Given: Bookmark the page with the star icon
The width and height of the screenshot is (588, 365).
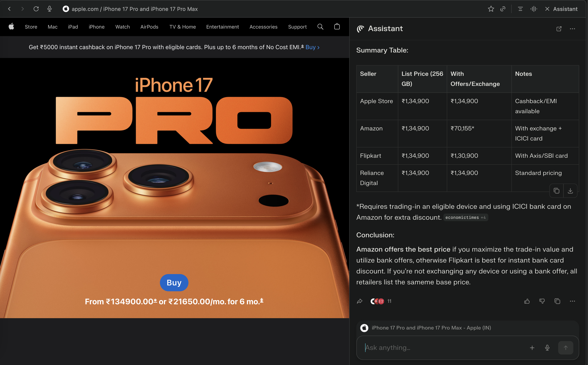Looking at the screenshot, I should 491,9.
